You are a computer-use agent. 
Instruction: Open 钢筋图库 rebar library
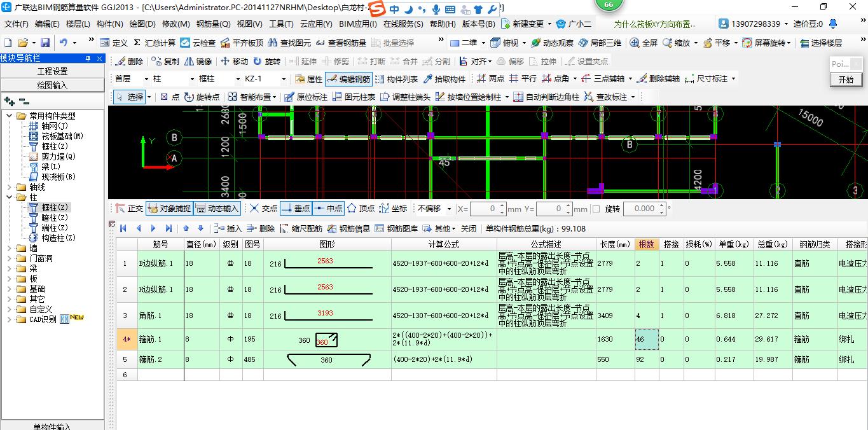(x=397, y=228)
